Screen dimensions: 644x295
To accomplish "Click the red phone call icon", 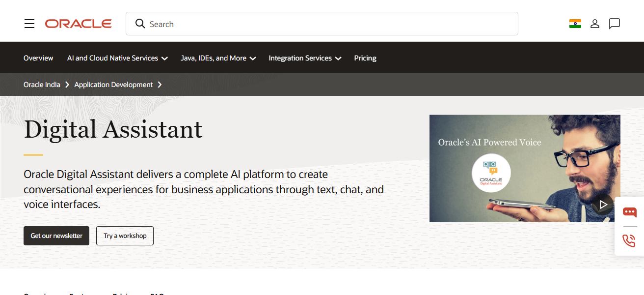I will 629,241.
